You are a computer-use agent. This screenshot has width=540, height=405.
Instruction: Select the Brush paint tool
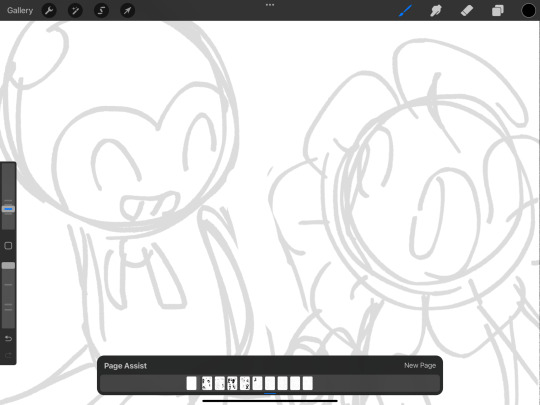click(x=405, y=11)
